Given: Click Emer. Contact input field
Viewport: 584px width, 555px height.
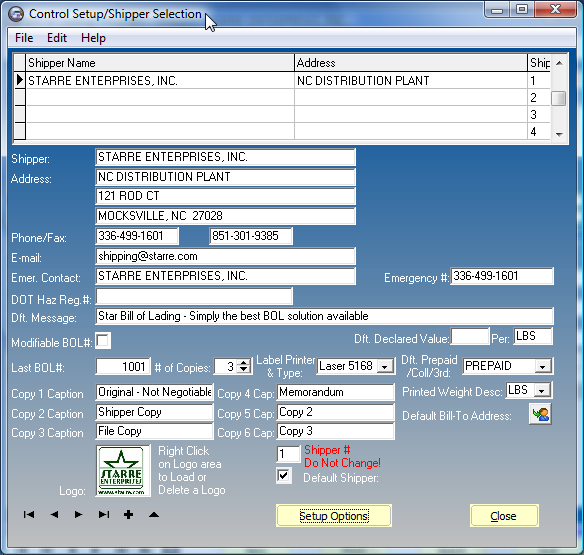Looking at the screenshot, I should [x=225, y=276].
